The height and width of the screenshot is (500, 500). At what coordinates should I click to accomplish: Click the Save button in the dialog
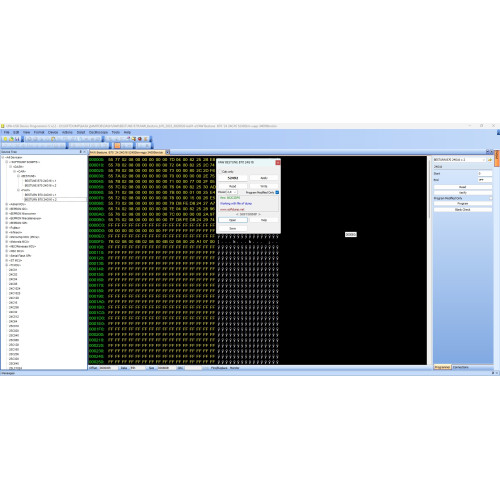coord(233,228)
